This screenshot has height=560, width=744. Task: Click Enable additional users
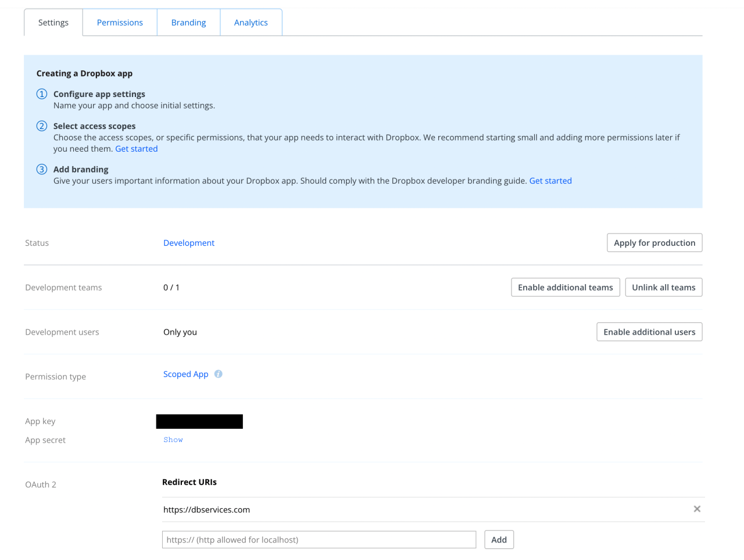click(x=649, y=332)
